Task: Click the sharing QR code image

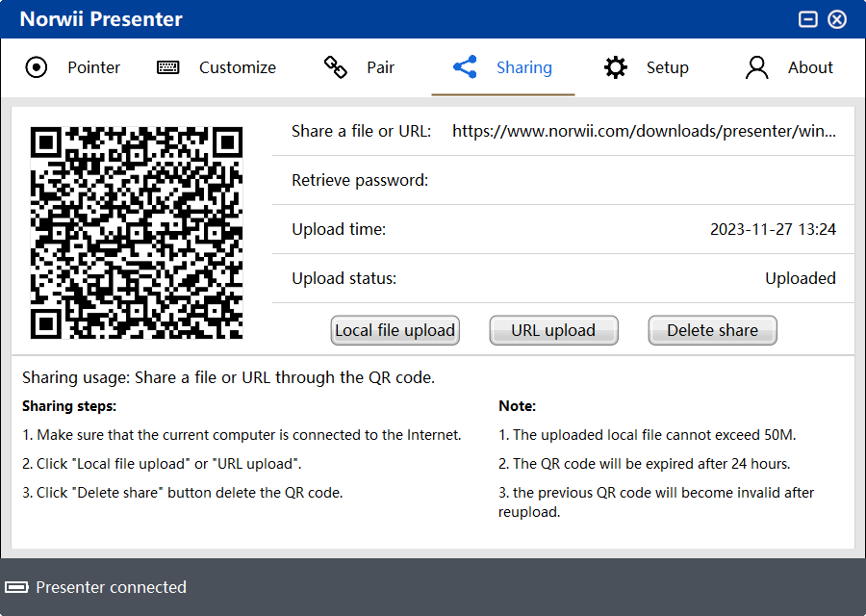Action: (137, 233)
